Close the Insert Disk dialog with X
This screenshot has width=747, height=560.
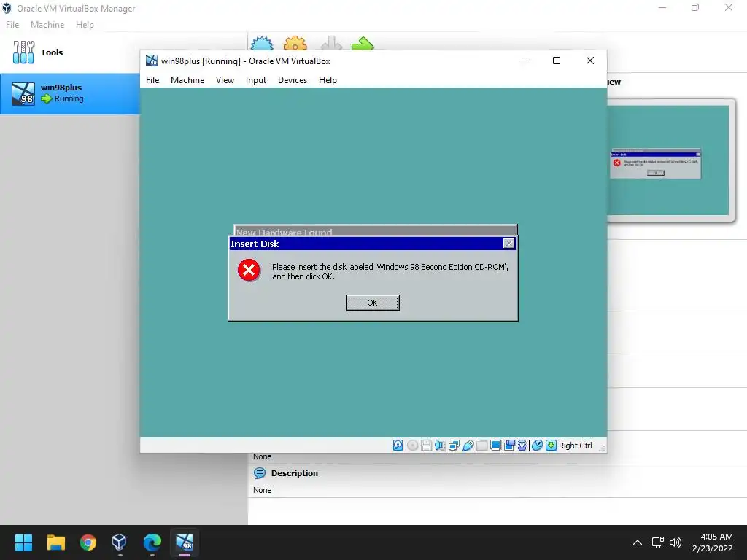pos(508,244)
